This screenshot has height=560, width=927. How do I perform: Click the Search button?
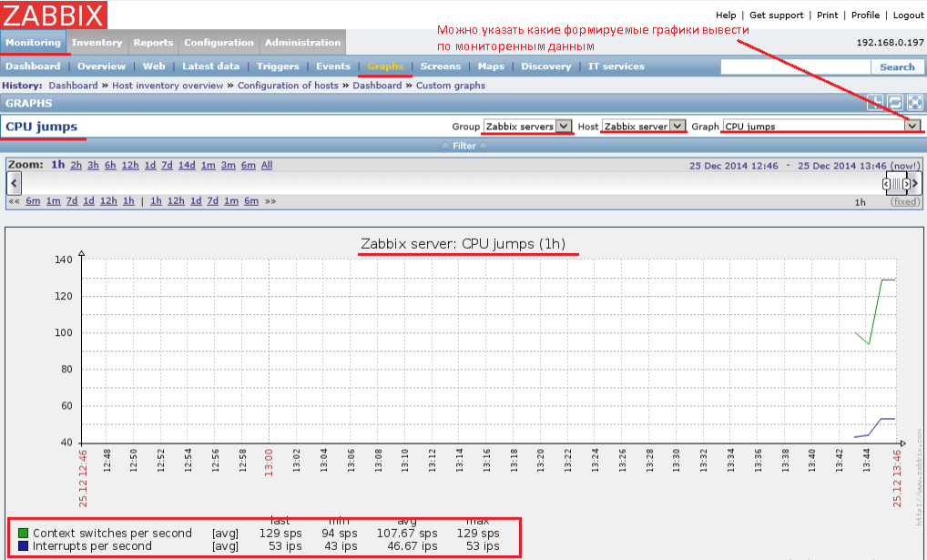897,66
